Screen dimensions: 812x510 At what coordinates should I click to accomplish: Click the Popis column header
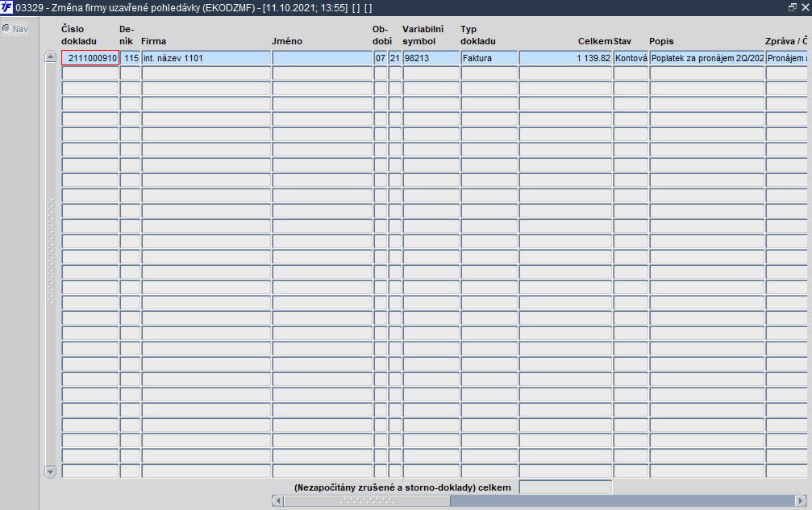tap(661, 41)
